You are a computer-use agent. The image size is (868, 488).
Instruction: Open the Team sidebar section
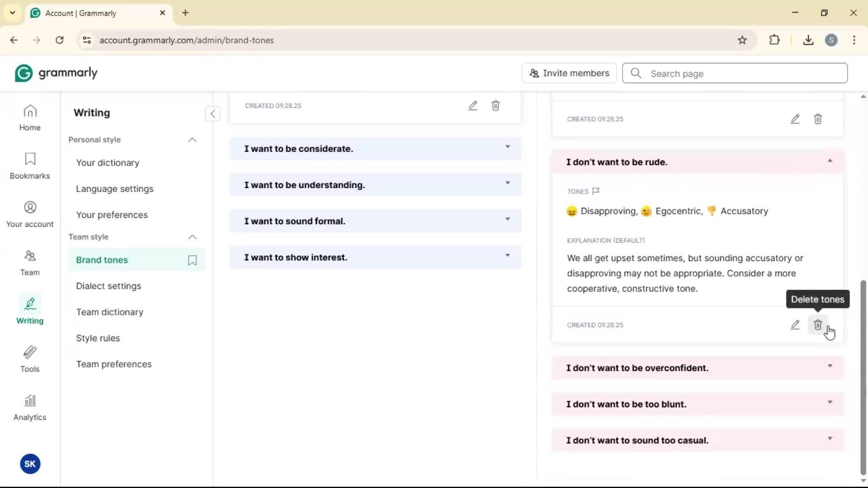tap(30, 263)
